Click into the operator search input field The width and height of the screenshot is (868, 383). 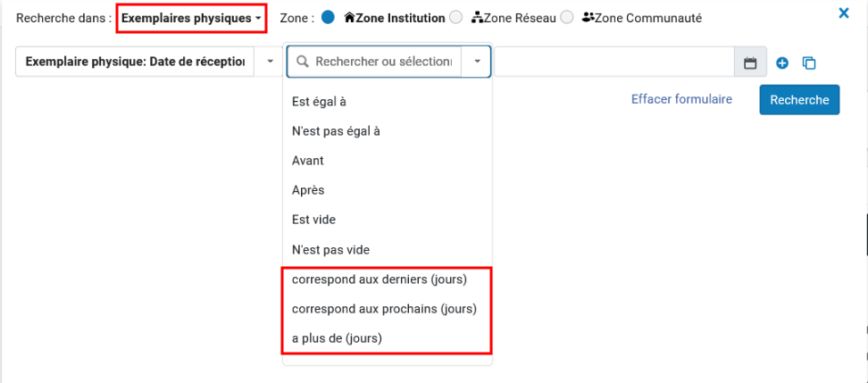pos(384,62)
